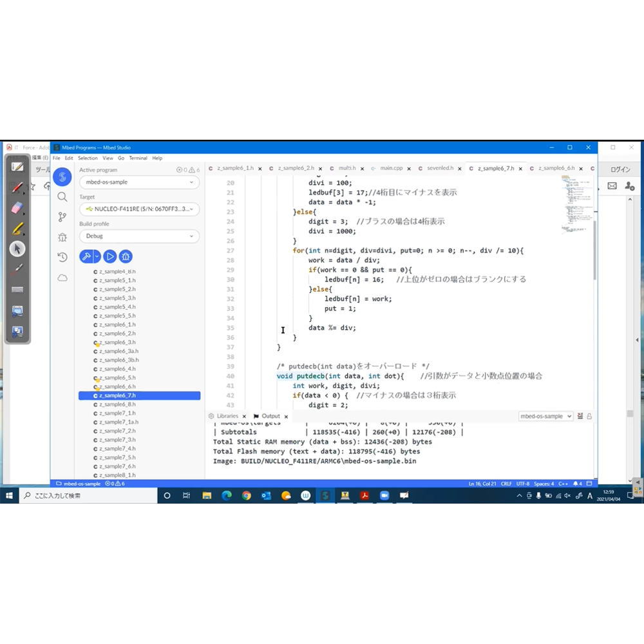
Task: Open the Source Control branch view
Action: 62,217
